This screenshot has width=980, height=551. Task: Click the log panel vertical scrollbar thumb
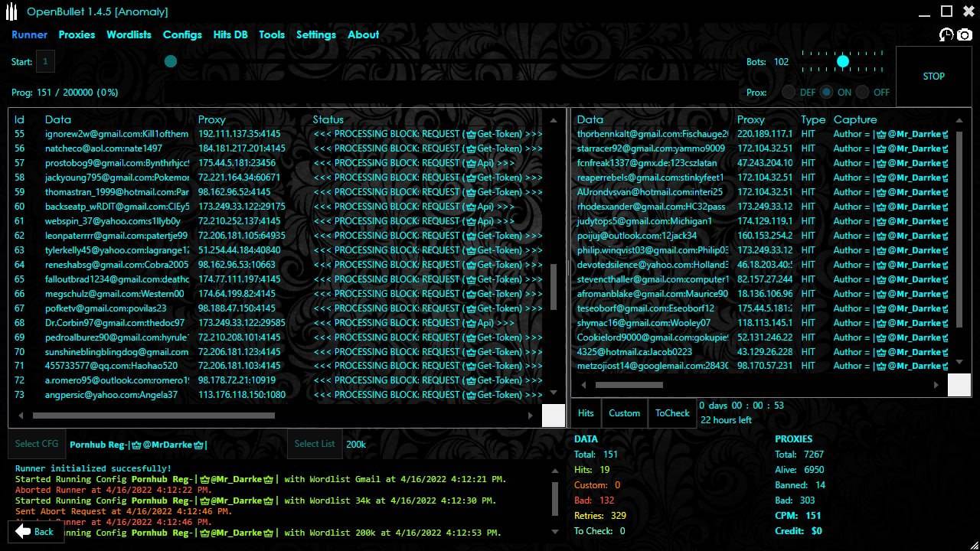(555, 500)
